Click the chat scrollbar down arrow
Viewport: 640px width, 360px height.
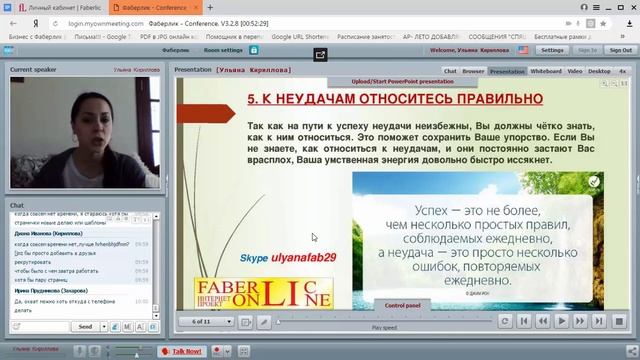(156, 316)
